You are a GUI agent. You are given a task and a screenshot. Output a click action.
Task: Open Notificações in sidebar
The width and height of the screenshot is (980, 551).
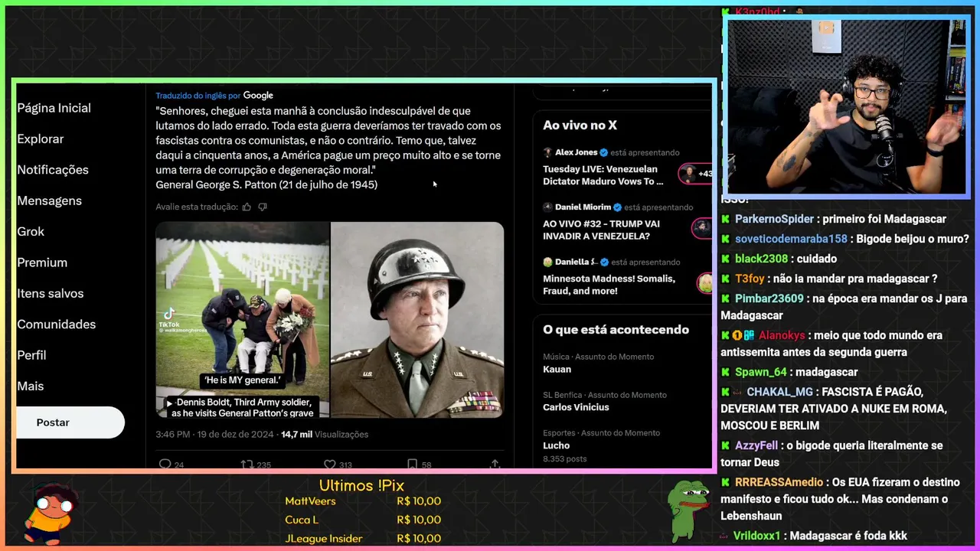[x=53, y=170]
